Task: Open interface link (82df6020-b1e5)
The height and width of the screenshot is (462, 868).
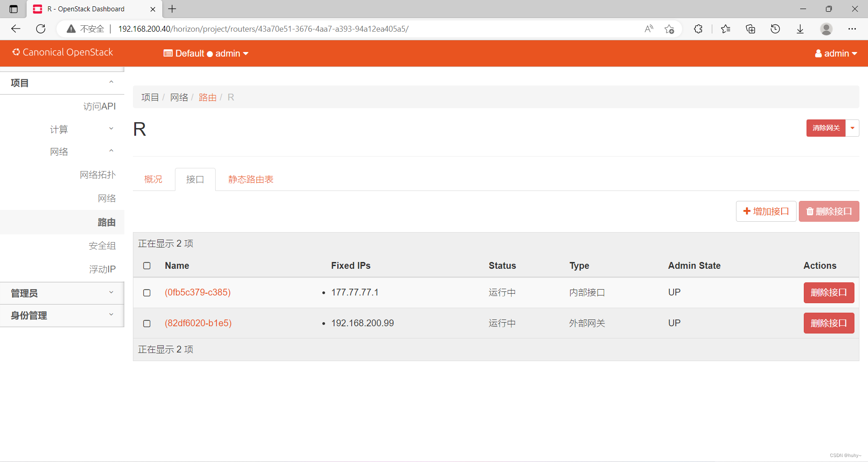Action: 198,323
